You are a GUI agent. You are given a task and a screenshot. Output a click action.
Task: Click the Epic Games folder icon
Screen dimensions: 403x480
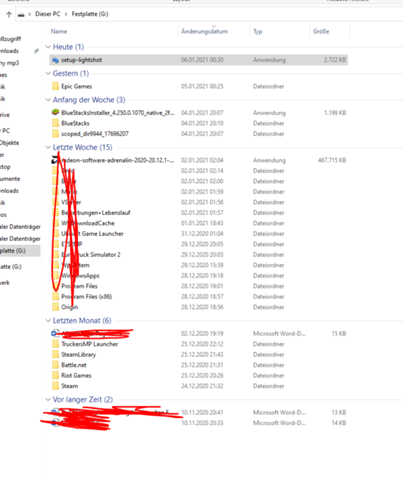[x=55, y=86]
